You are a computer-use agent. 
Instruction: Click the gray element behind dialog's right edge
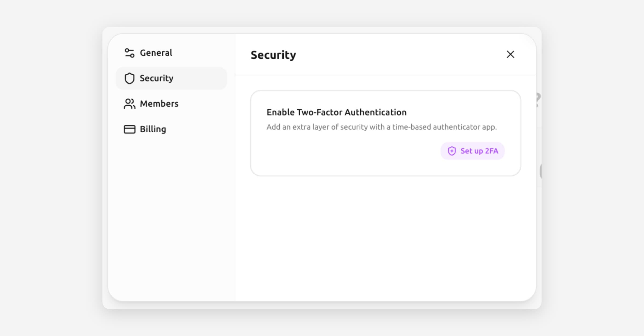(540, 171)
